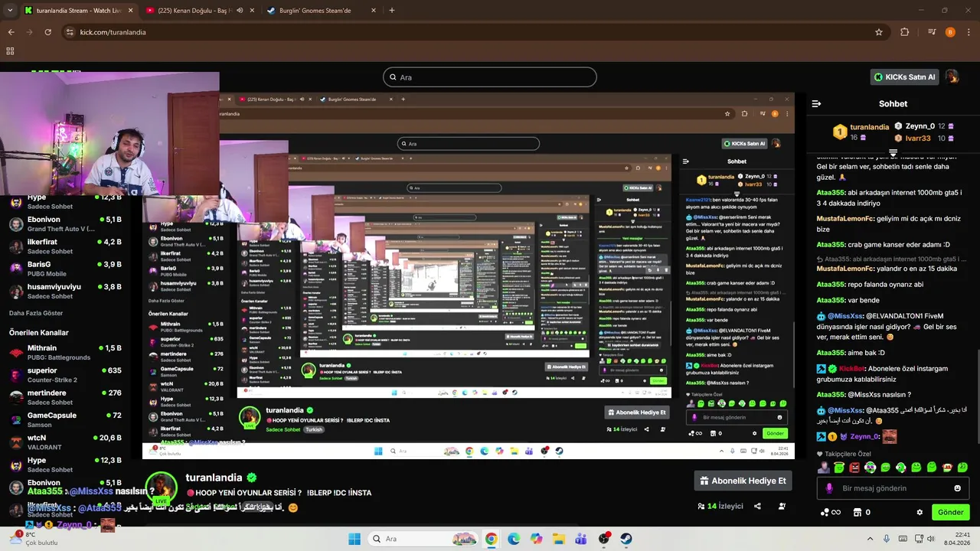Open mertindere channel in sidebar

pyautogui.click(x=65, y=397)
